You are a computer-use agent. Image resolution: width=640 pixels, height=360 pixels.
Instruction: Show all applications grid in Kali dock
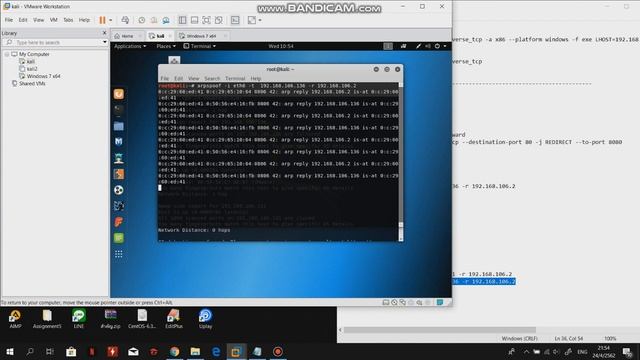pos(119,254)
